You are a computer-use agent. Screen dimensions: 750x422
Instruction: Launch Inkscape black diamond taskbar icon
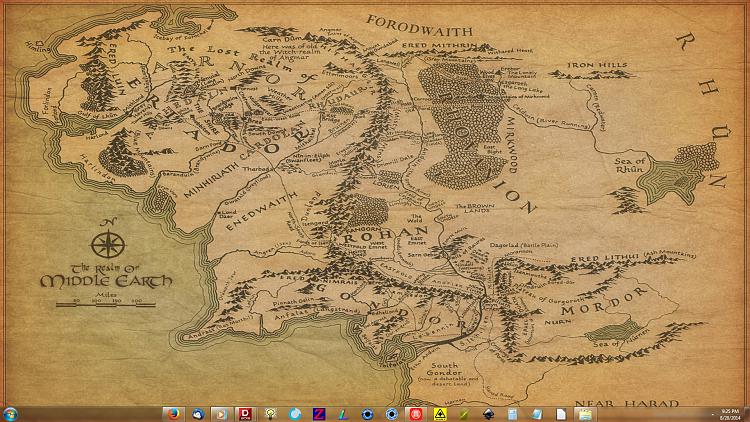click(x=488, y=414)
